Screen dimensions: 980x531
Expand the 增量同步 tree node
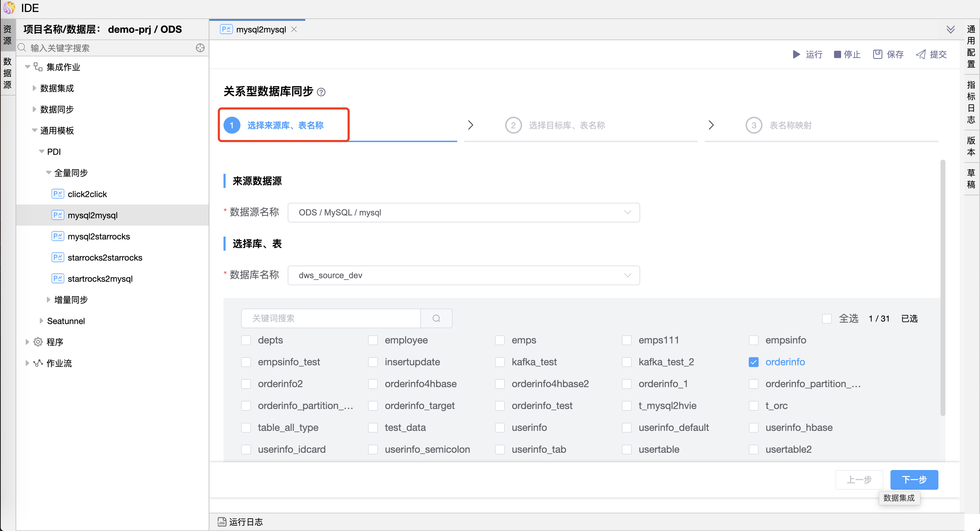tap(49, 300)
